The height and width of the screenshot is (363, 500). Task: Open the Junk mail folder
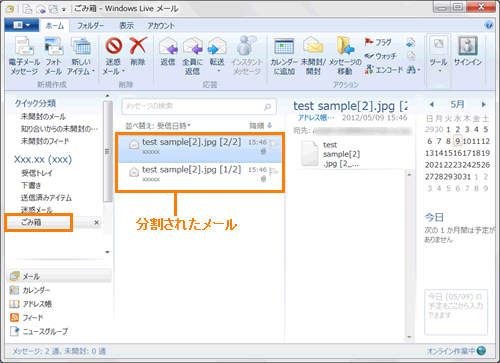tap(37, 210)
